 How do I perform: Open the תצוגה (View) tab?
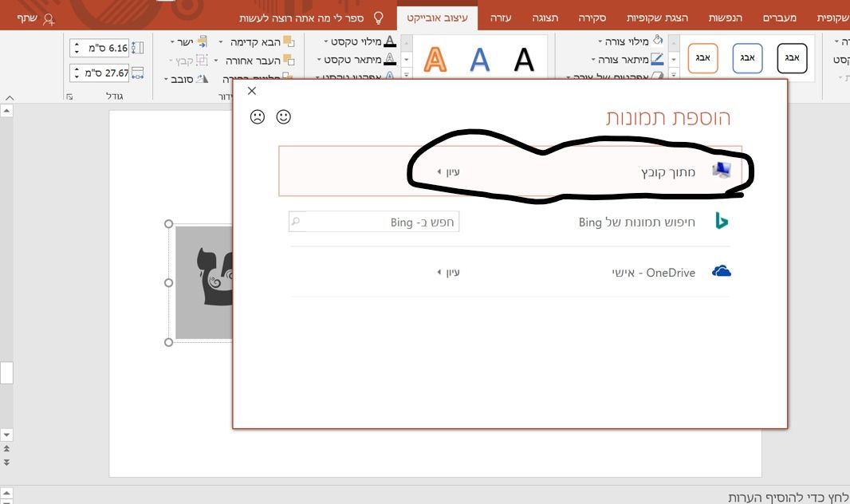click(x=545, y=18)
